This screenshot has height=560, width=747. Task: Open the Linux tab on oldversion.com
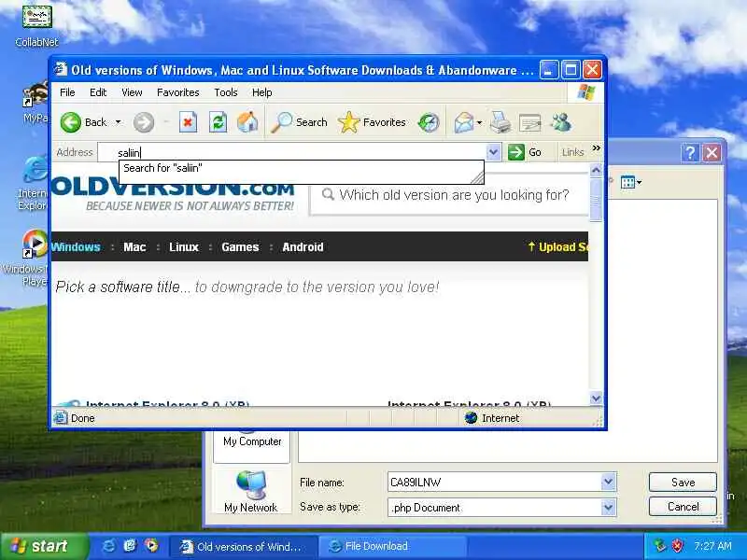pos(184,247)
